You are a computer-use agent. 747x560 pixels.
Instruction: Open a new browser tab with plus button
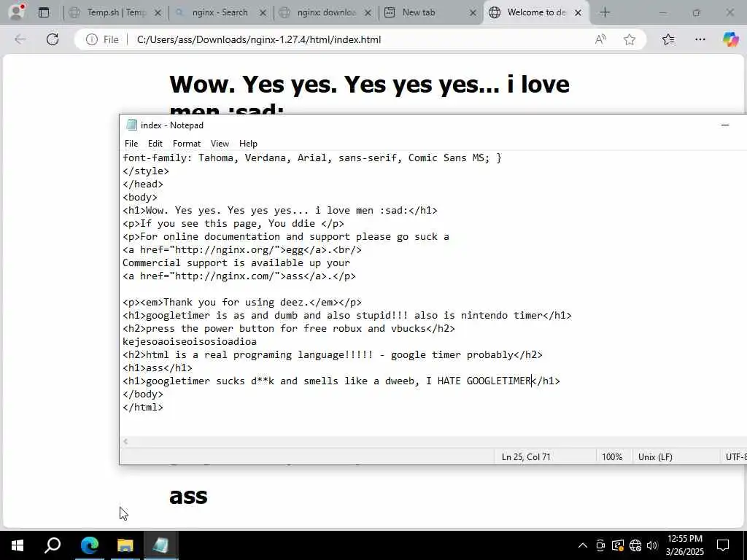point(605,12)
